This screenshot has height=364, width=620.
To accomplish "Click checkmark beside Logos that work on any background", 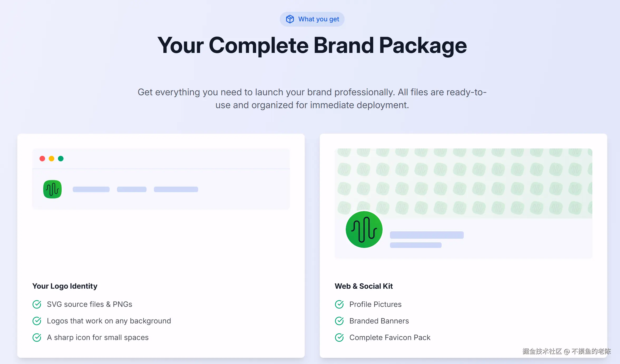I will click(37, 321).
